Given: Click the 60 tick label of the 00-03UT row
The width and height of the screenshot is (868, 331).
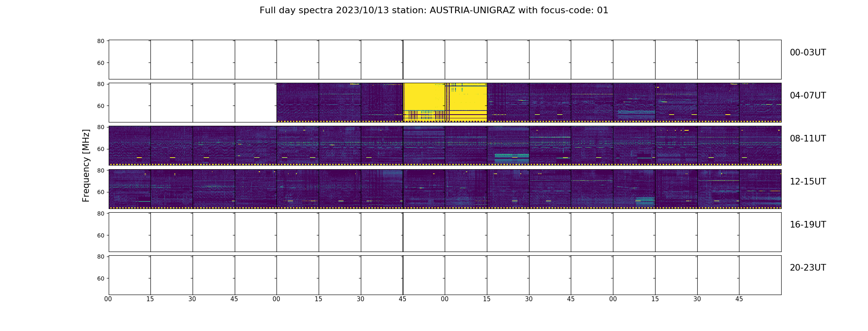Looking at the screenshot, I should click(100, 63).
